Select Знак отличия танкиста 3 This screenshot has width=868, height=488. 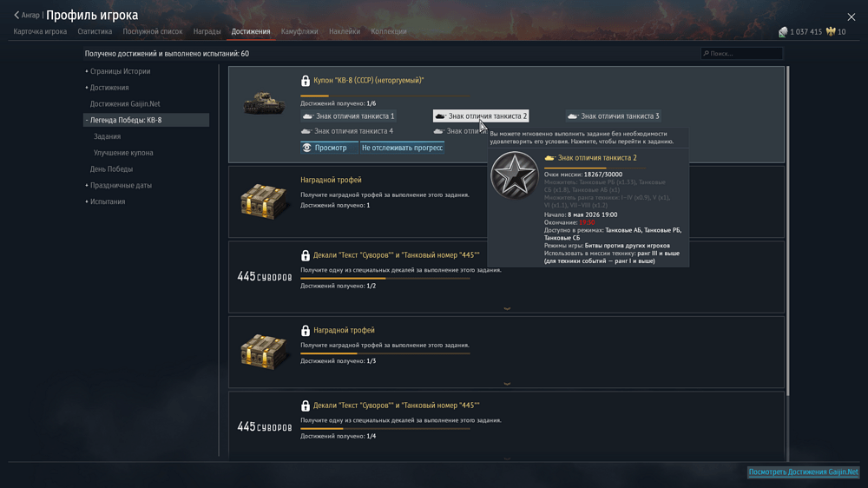pyautogui.click(x=614, y=116)
